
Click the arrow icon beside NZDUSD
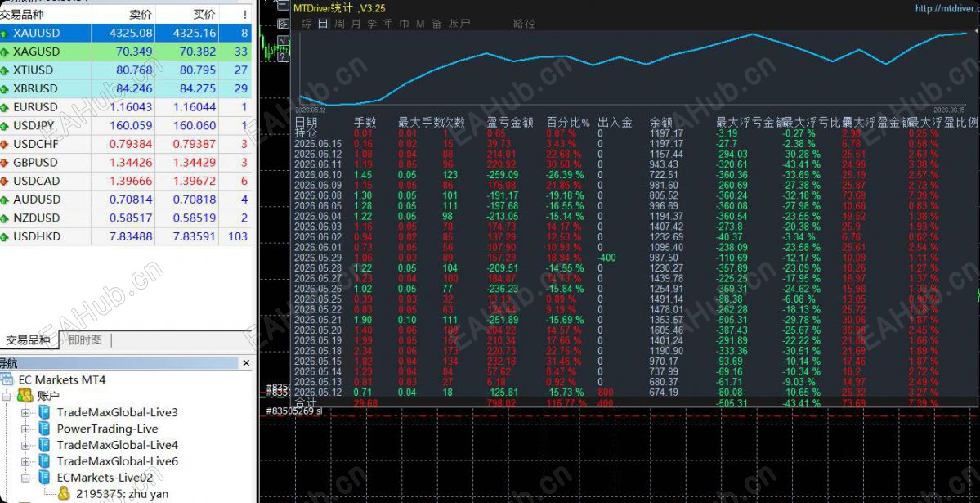click(x=4, y=218)
